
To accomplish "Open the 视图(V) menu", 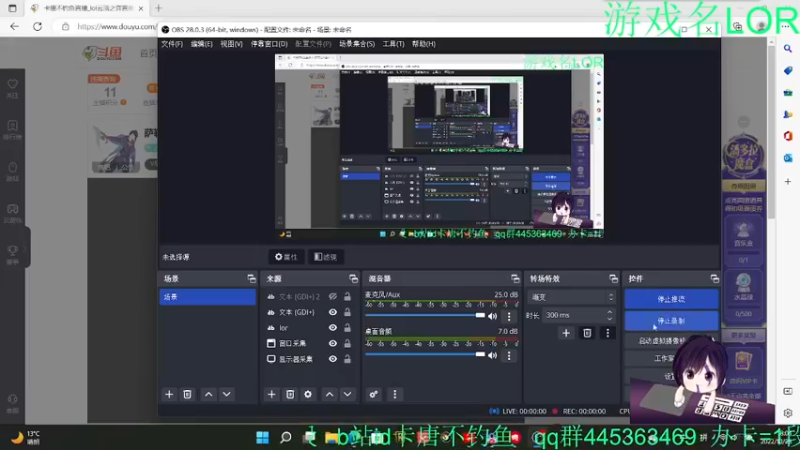I will point(231,44).
